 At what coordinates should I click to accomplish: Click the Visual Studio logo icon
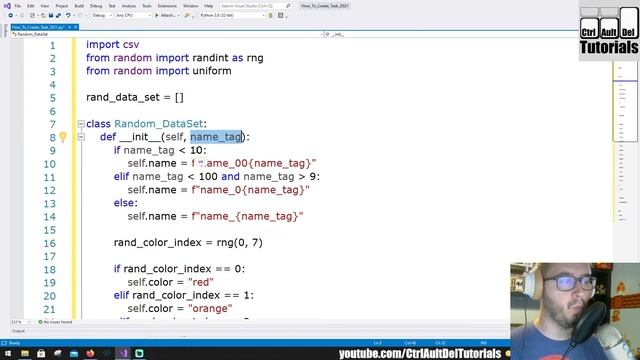pyautogui.click(x=7, y=6)
